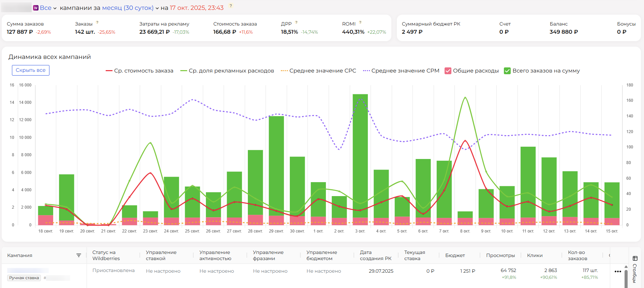Open the Столбцы columns panel icon

pos(635,258)
